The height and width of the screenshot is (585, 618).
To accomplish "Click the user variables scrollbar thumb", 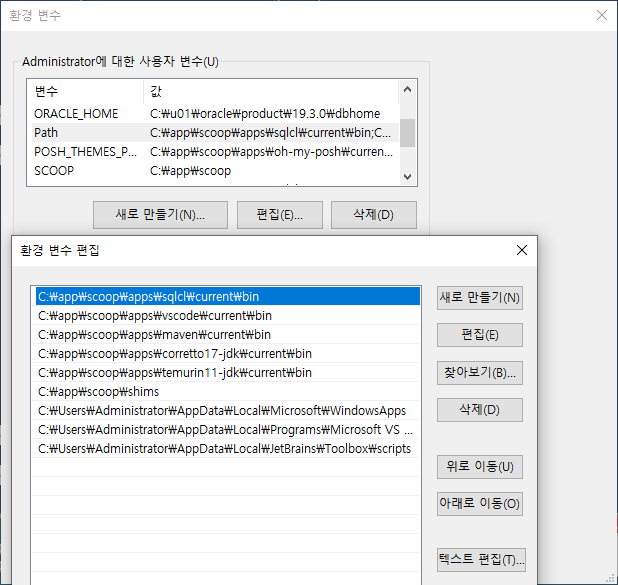I will pos(408,133).
